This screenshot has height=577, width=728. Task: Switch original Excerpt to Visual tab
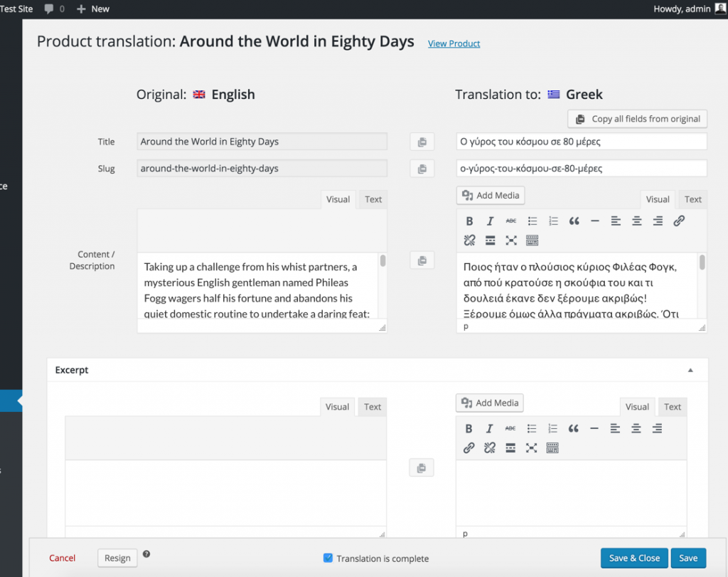[337, 407]
